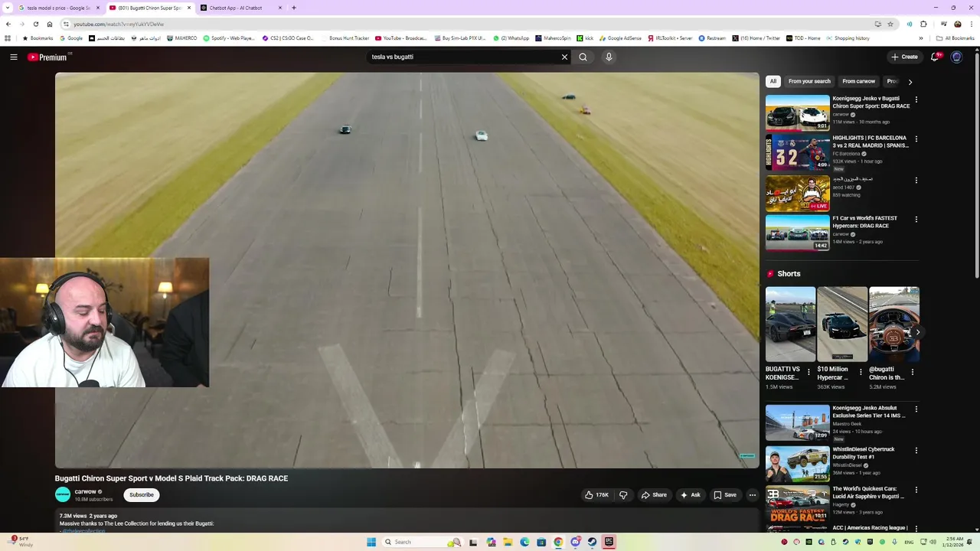Open the MAHERCO bookmark

point(181,38)
